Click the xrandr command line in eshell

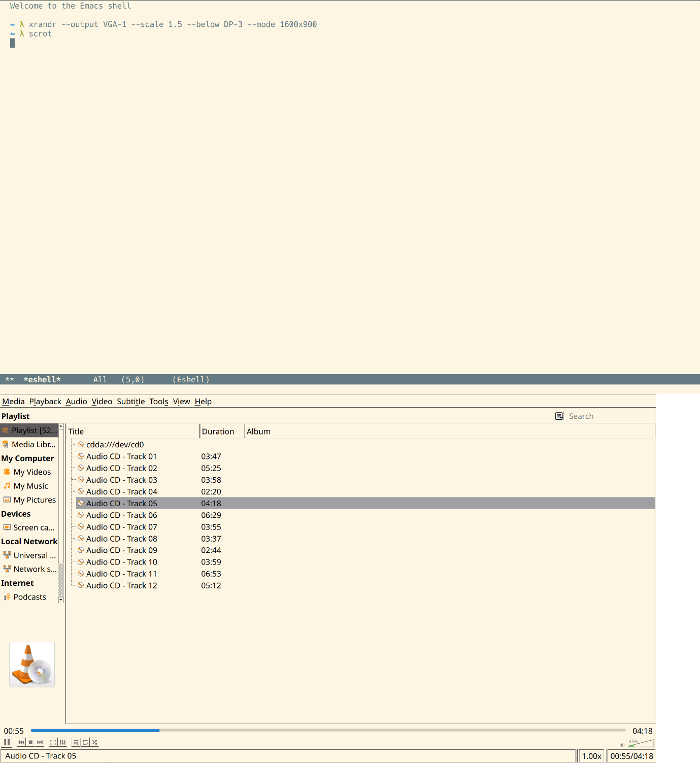point(173,24)
